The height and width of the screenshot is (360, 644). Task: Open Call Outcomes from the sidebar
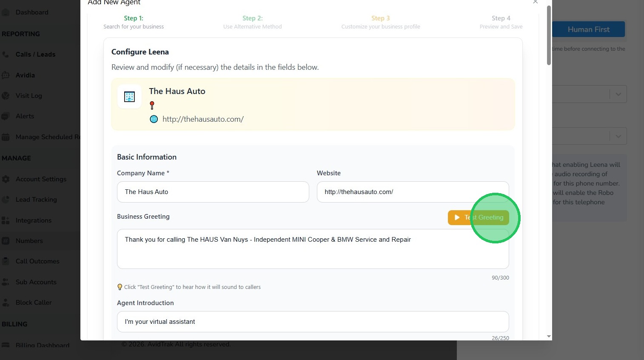click(x=37, y=261)
